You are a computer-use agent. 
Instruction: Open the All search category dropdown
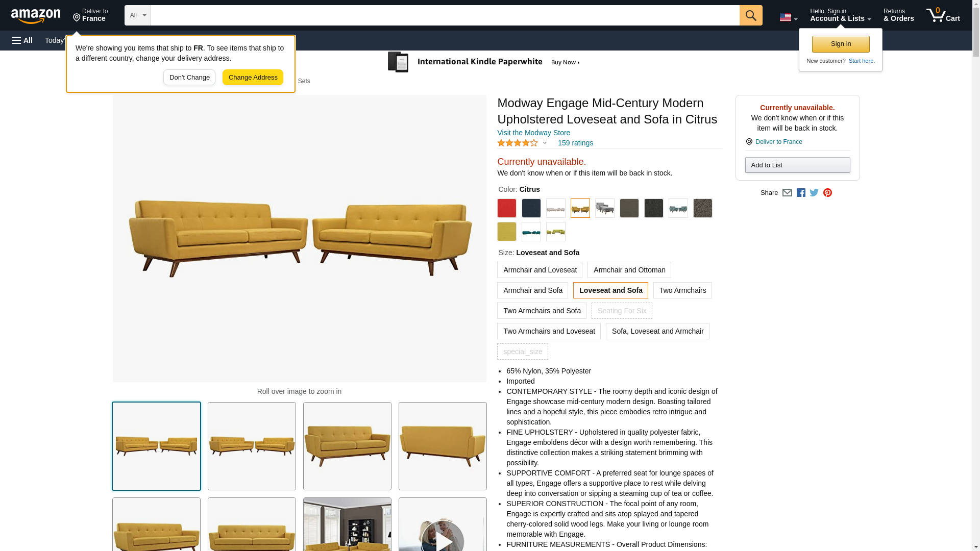(x=138, y=15)
